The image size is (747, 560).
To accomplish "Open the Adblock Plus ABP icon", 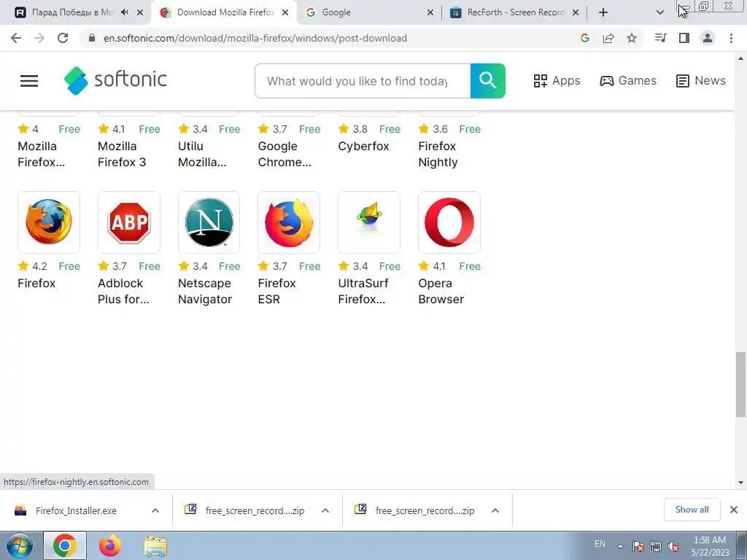I will pos(128,222).
